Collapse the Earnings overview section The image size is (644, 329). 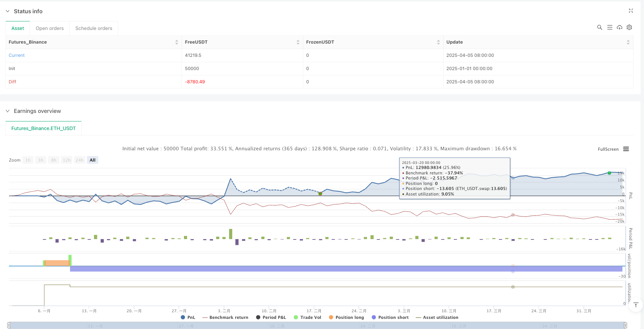click(7, 111)
